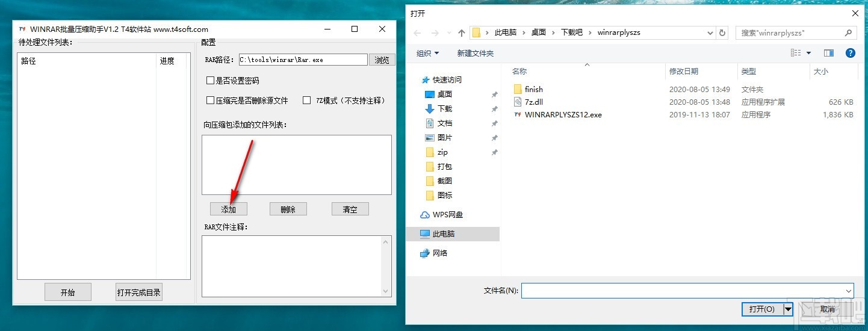Click the refresh icon beside address bar
This screenshot has height=331, width=868.
[x=722, y=32]
